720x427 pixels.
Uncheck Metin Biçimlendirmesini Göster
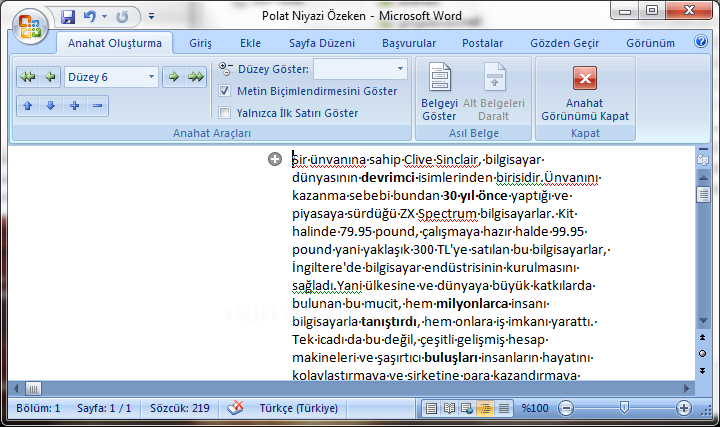(224, 91)
